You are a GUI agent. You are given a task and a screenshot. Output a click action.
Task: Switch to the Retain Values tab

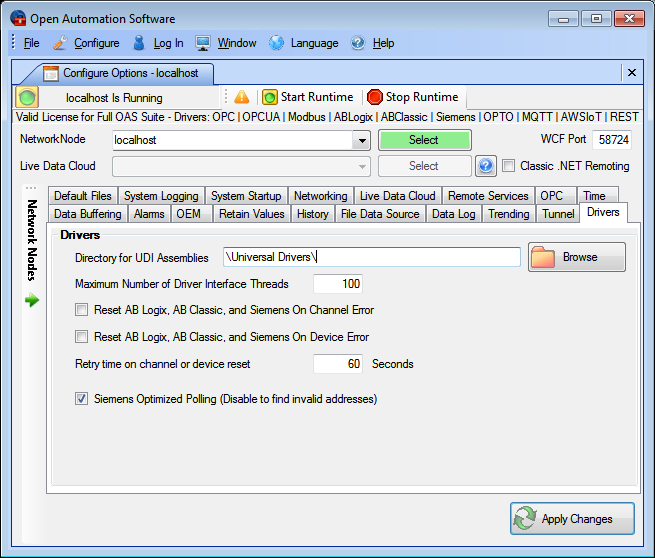pyautogui.click(x=252, y=213)
